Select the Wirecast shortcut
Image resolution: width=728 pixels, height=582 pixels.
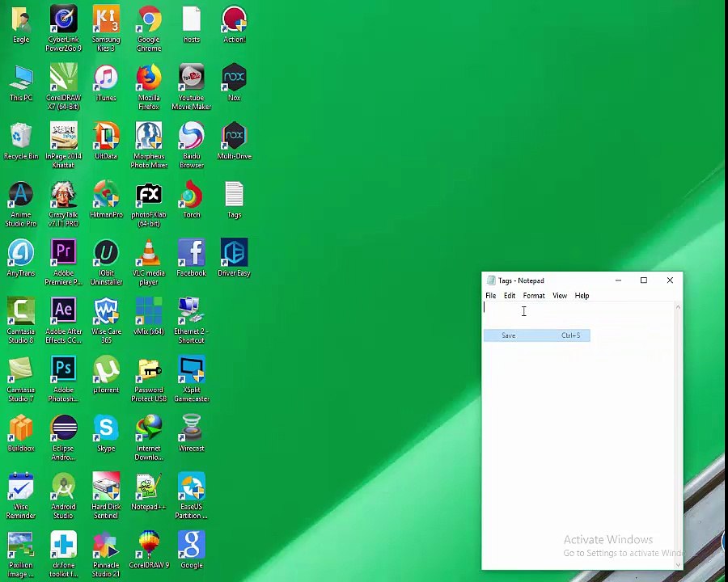191,429
